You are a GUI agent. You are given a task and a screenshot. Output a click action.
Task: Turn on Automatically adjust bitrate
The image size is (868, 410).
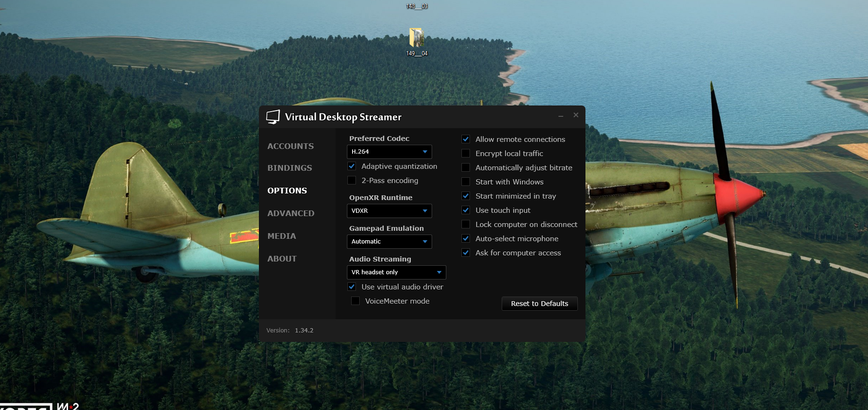pos(466,167)
